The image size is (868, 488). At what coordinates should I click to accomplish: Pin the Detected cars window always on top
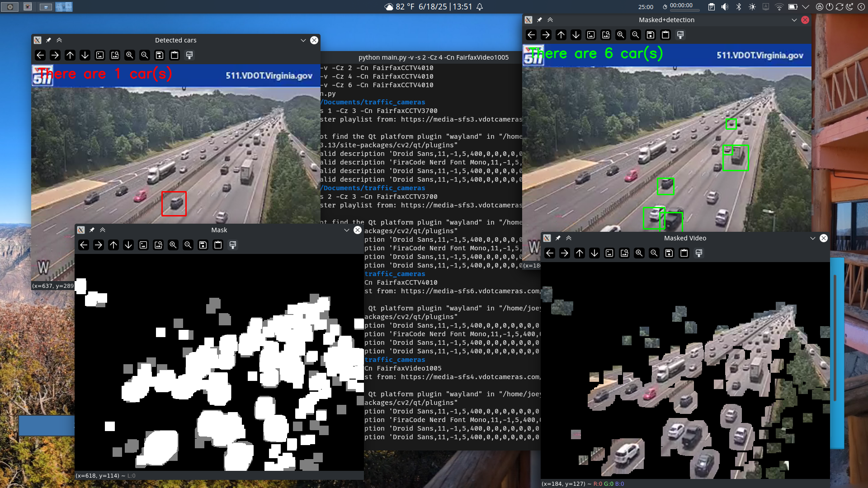click(x=48, y=40)
